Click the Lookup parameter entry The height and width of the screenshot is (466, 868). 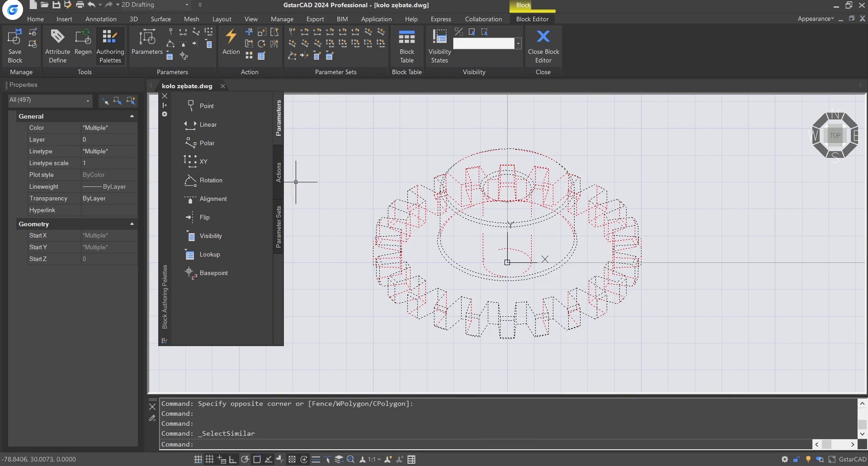tap(209, 254)
